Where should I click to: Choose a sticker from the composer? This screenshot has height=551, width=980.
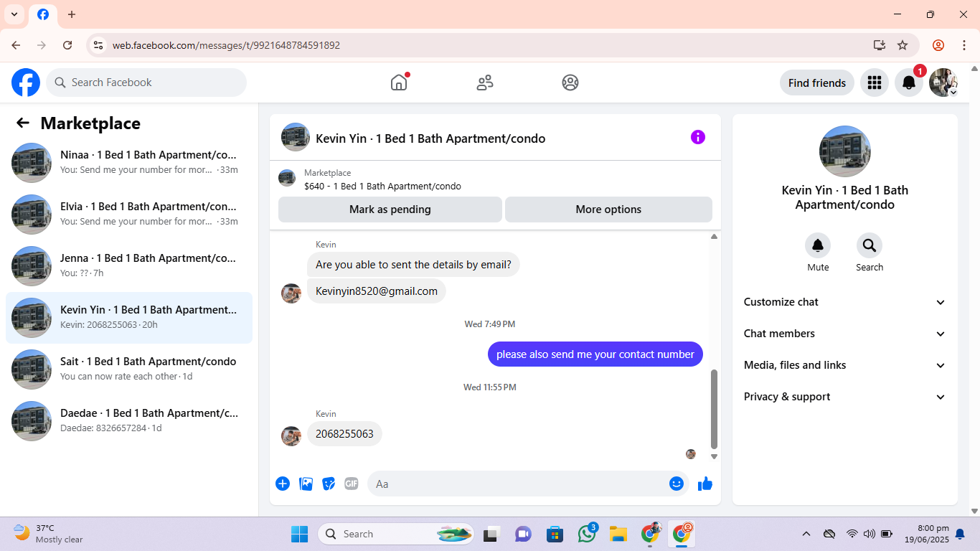(x=329, y=484)
